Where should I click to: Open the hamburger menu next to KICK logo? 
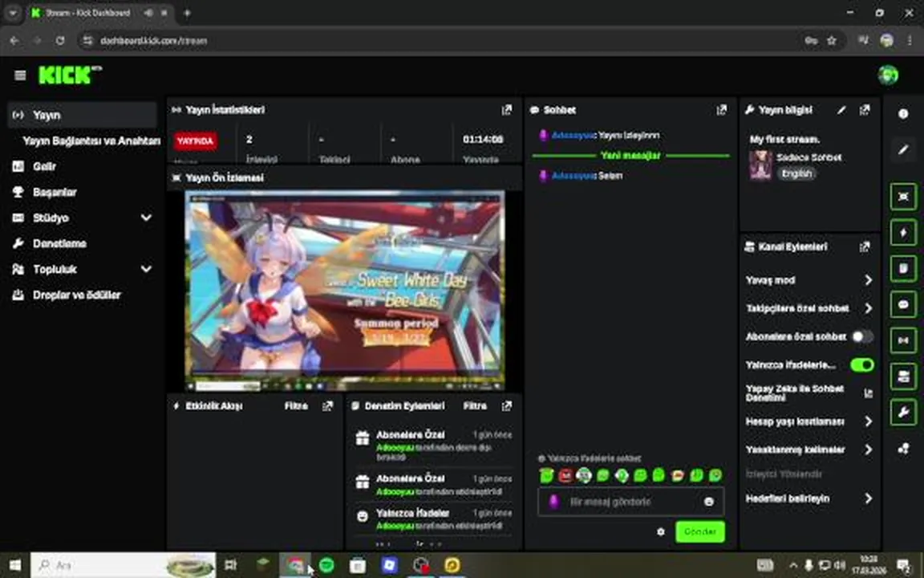pos(20,75)
